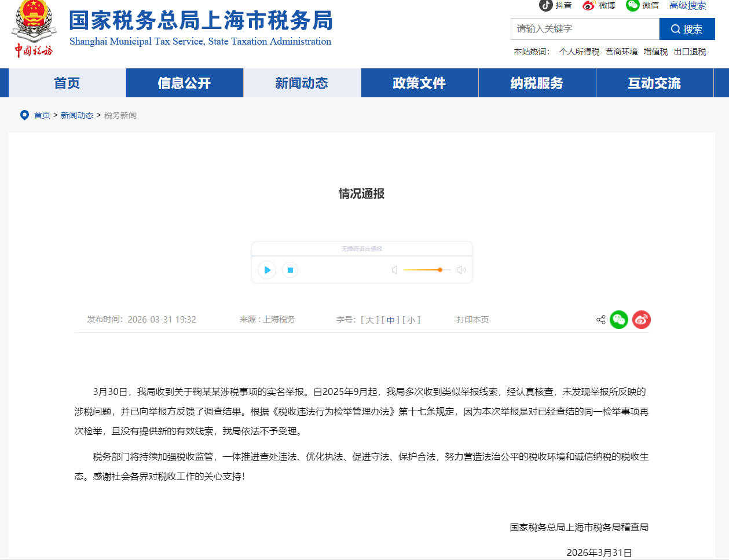The image size is (729, 560).
Task: Go to 新闻动态 in breadcrumb
Action: click(77, 115)
